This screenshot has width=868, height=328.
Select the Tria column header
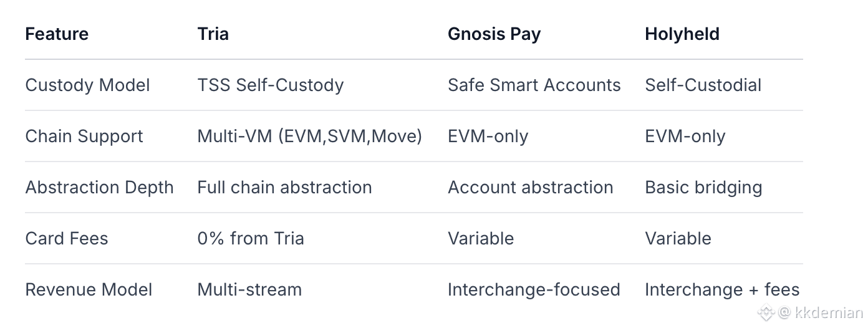(213, 34)
